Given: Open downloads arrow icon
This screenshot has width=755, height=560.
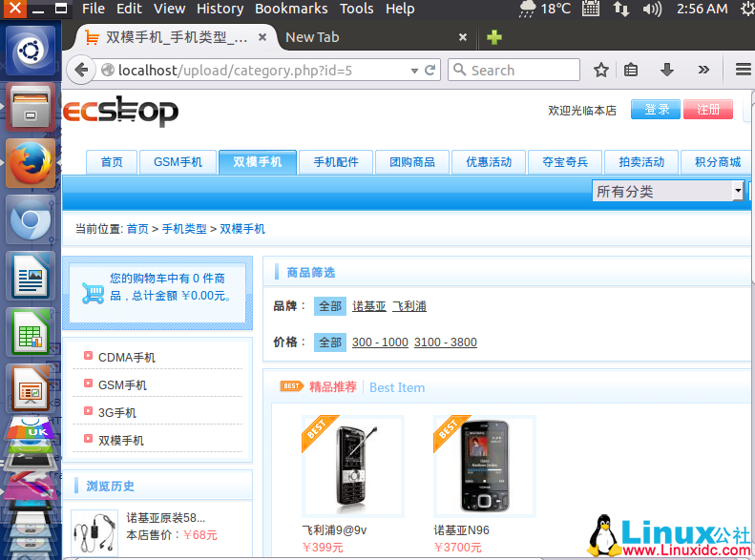Looking at the screenshot, I should coord(667,71).
